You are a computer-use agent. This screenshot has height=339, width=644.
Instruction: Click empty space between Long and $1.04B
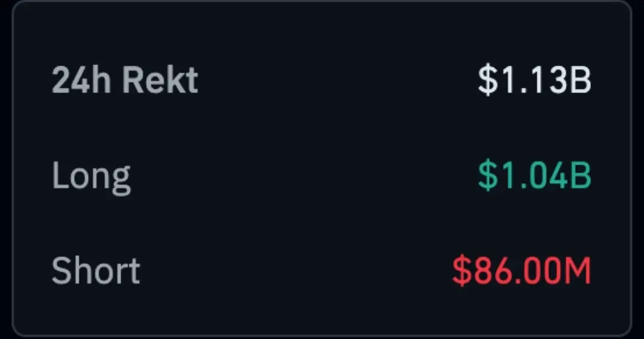(x=304, y=176)
